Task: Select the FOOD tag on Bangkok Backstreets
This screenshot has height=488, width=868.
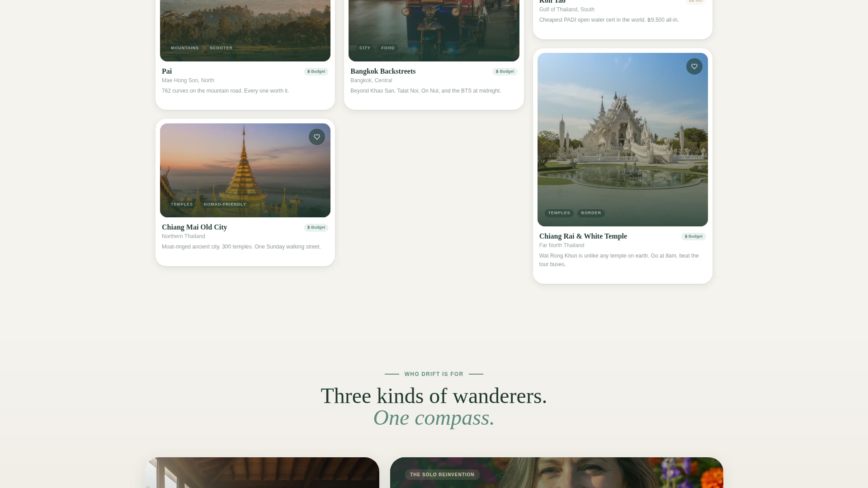Action: click(x=387, y=48)
